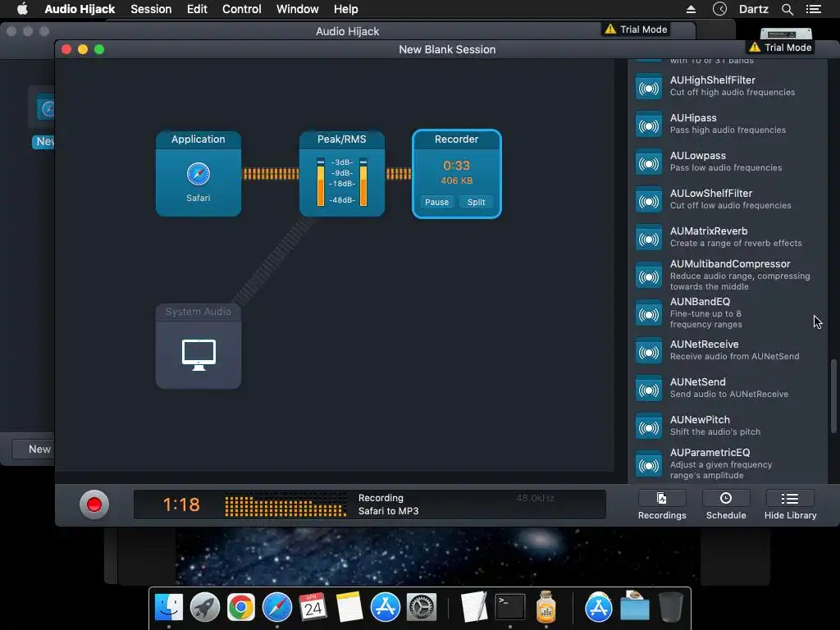
Task: Click the status bar audio level display
Action: pos(285,504)
